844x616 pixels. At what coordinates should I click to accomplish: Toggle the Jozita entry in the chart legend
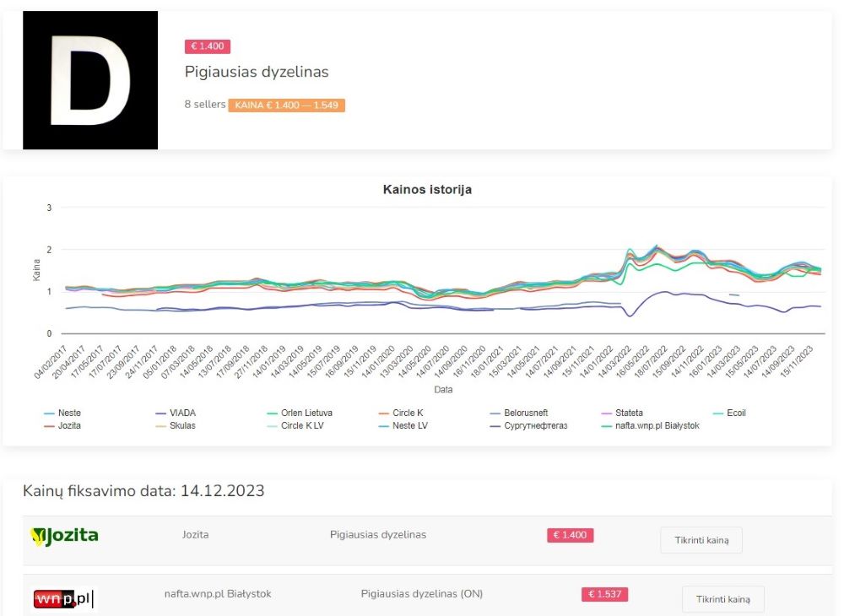pos(62,425)
